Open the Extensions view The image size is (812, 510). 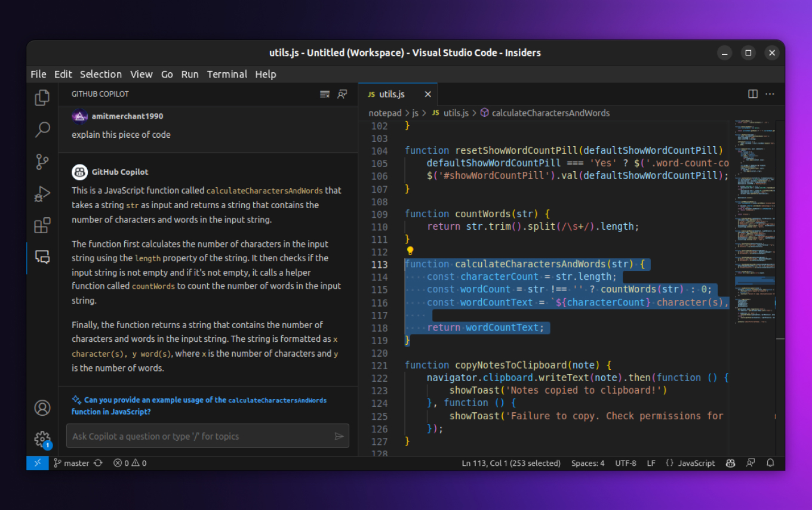[42, 225]
